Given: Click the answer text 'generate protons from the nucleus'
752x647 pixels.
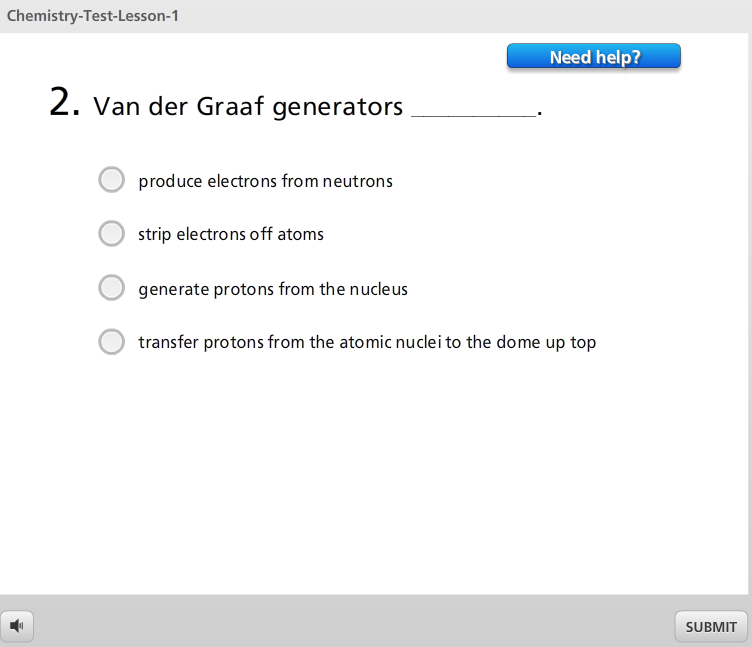Looking at the screenshot, I should pos(273,289).
